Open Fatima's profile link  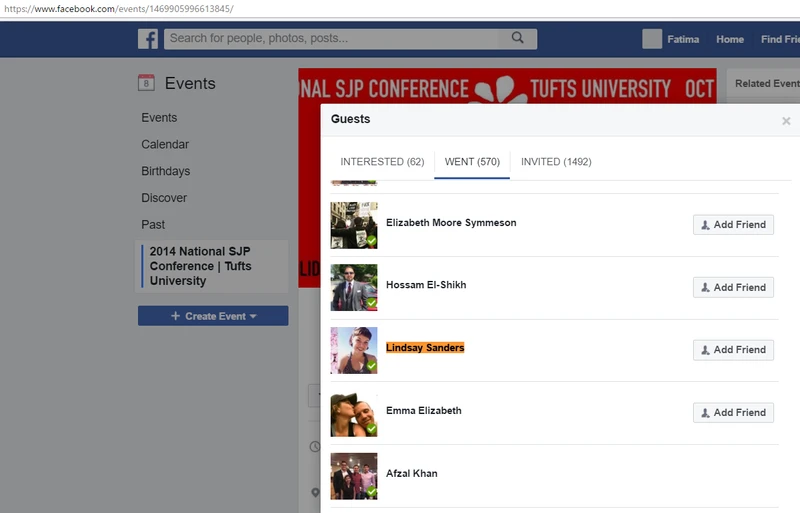point(683,39)
